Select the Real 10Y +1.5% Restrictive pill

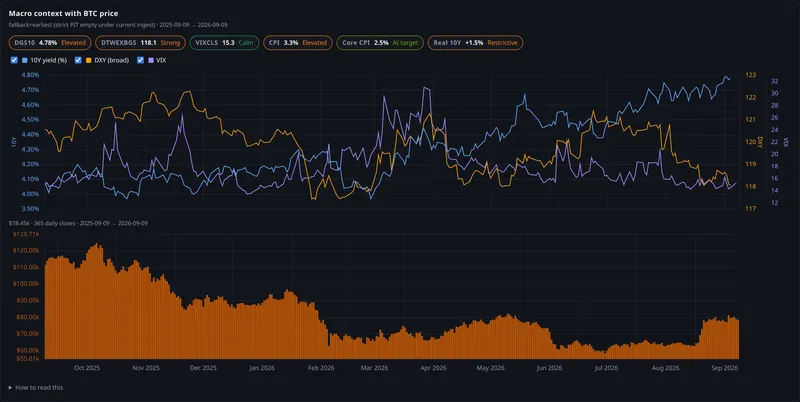(x=475, y=43)
